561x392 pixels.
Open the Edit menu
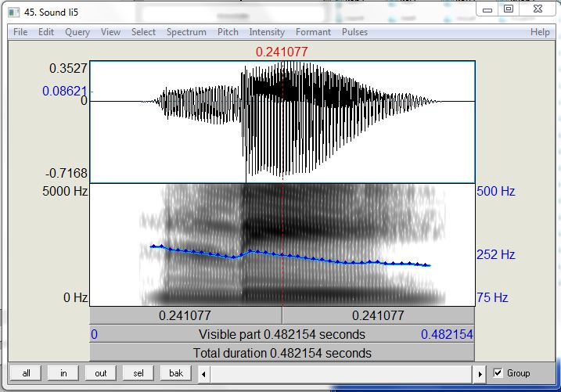point(46,32)
